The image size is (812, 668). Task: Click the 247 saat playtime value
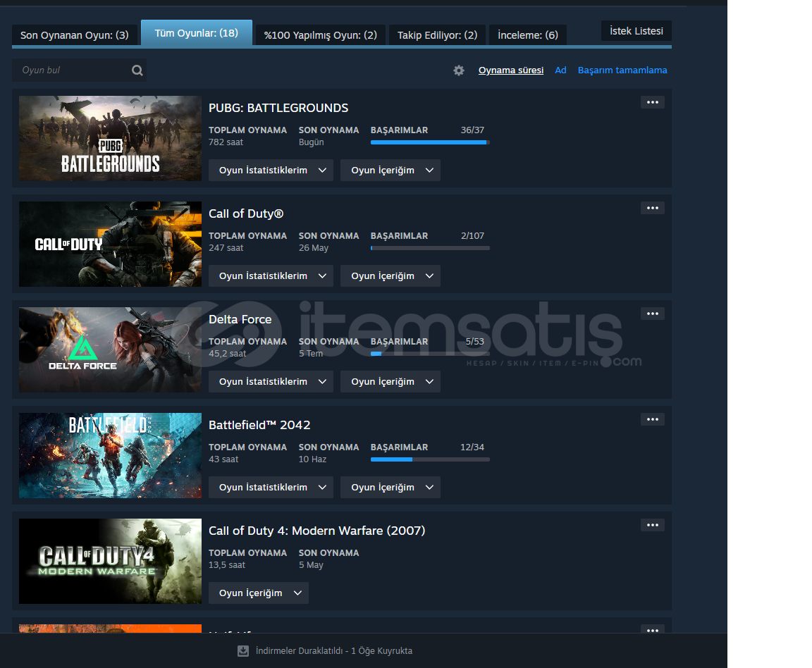click(226, 247)
